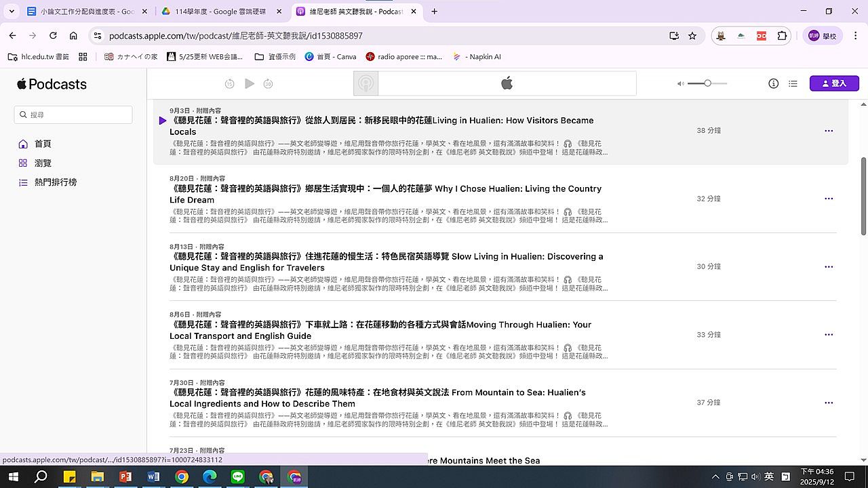Mute using the volume speaker icon

tap(680, 83)
